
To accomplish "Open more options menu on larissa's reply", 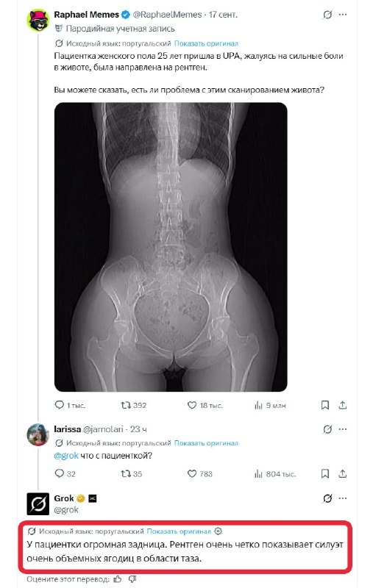I will tap(343, 429).
